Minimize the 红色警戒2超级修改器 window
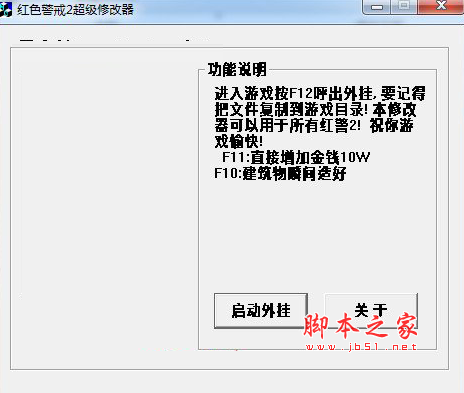The height and width of the screenshot is (393, 464). [377, 7]
